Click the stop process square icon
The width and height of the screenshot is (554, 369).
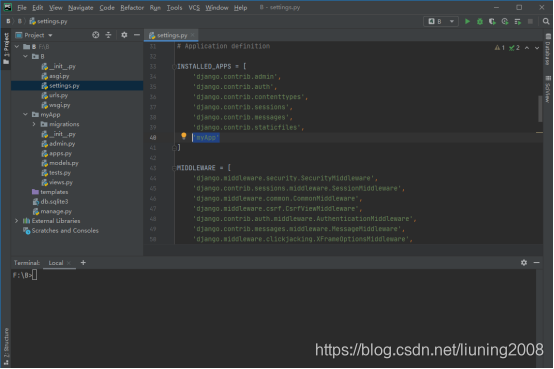coord(530,22)
